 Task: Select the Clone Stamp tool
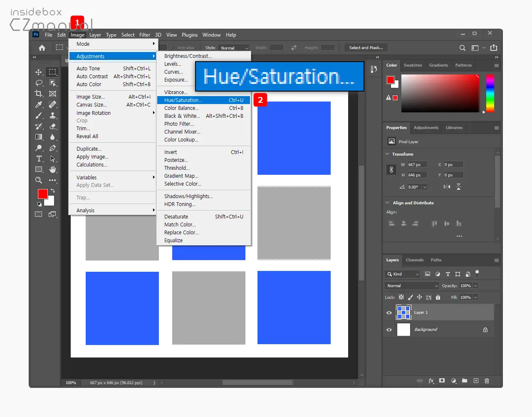[52, 115]
